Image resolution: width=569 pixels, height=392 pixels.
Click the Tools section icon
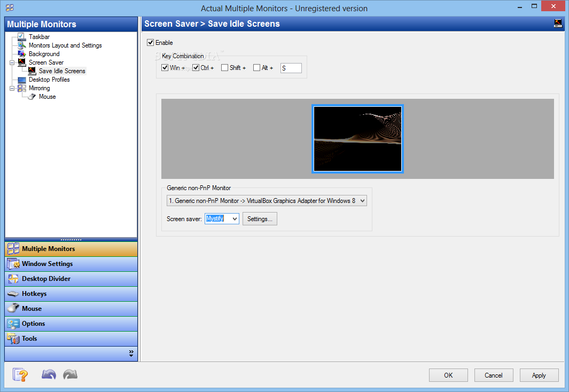pos(13,339)
